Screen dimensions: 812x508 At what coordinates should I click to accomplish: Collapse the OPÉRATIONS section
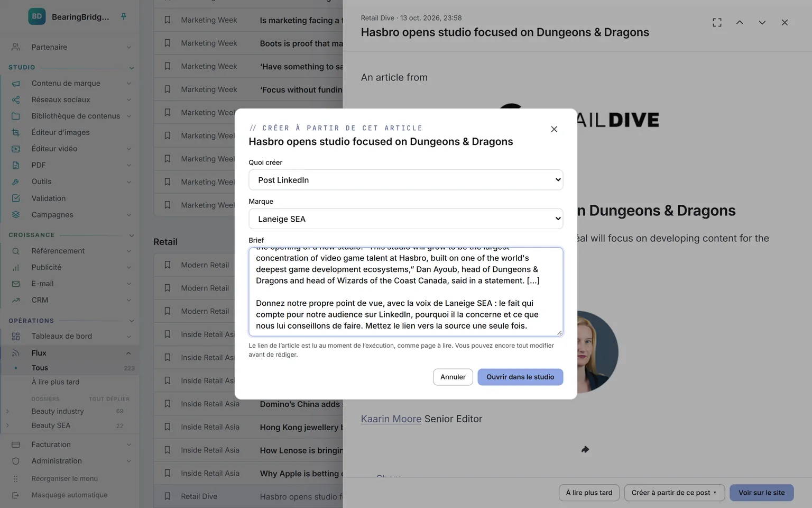click(x=132, y=321)
